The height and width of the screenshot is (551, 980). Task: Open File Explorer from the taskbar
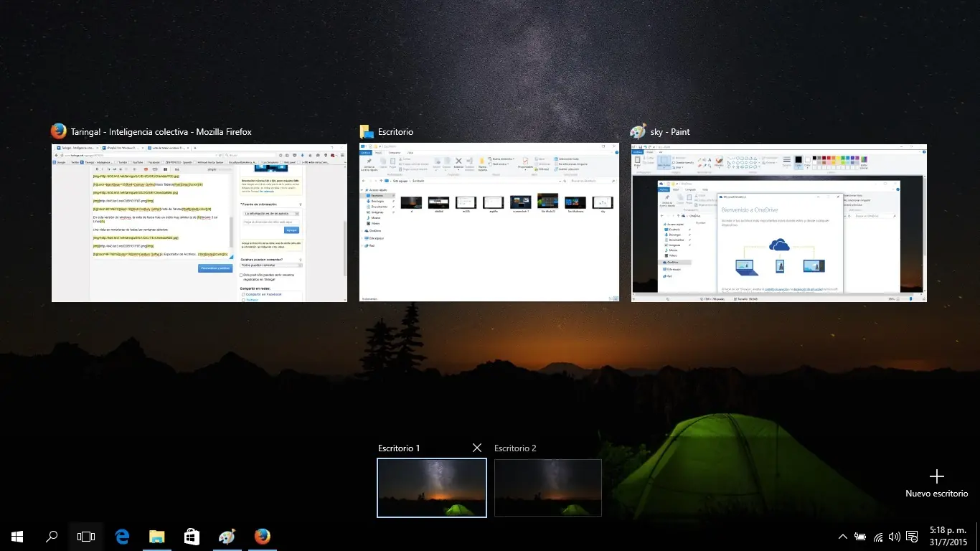(x=156, y=536)
